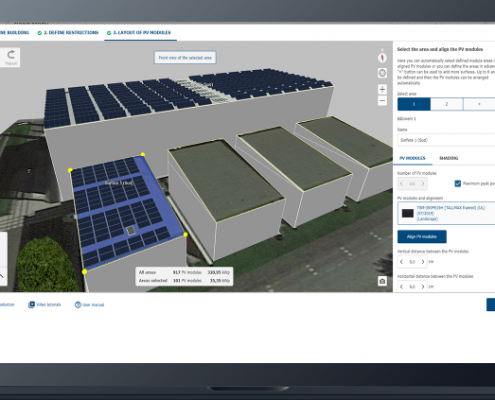The width and height of the screenshot is (495, 400).
Task: Click the small skylight obstacle on selected roof
Action: click(x=131, y=230)
